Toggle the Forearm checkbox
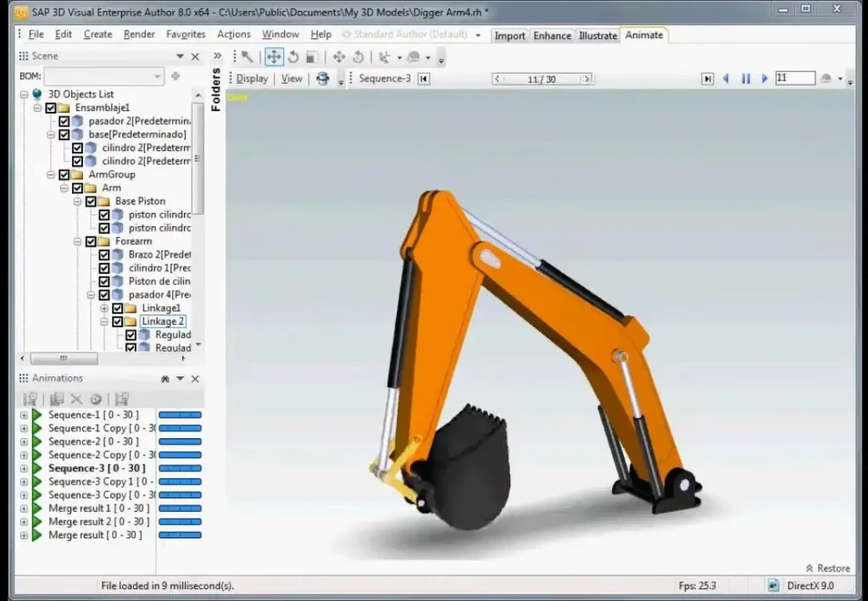This screenshot has height=601, width=868. (x=91, y=242)
